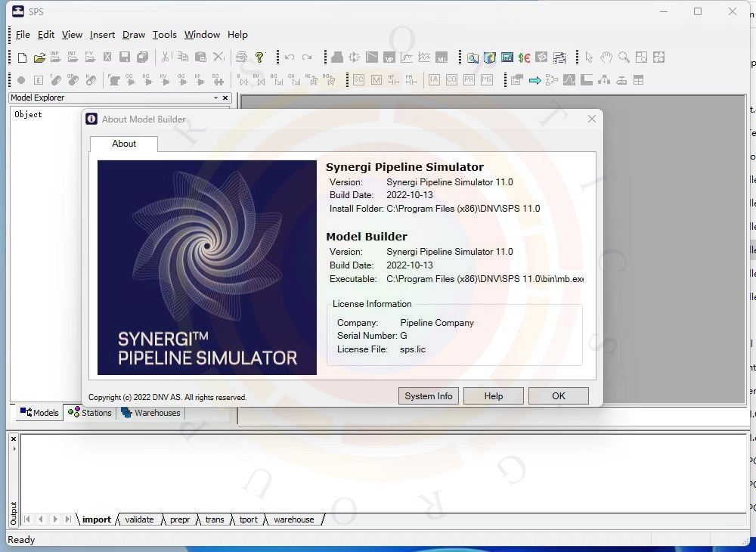The height and width of the screenshot is (552, 756).
Task: Select the trans output tab
Action: (x=215, y=519)
